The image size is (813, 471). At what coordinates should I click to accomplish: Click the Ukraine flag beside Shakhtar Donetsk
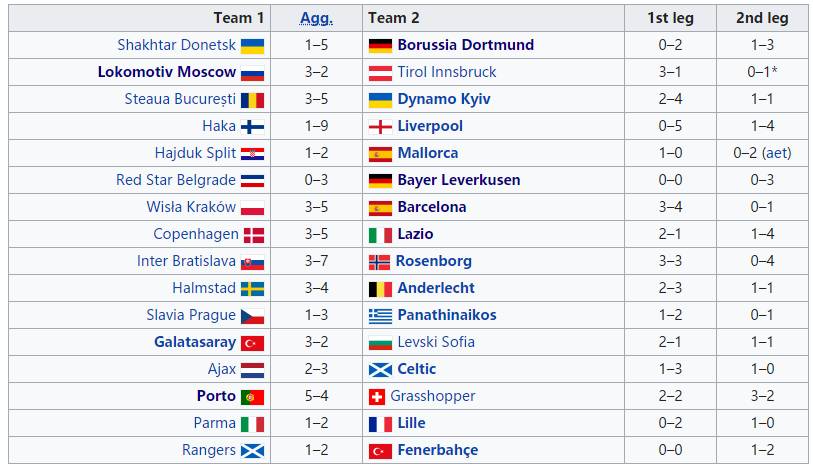point(252,45)
